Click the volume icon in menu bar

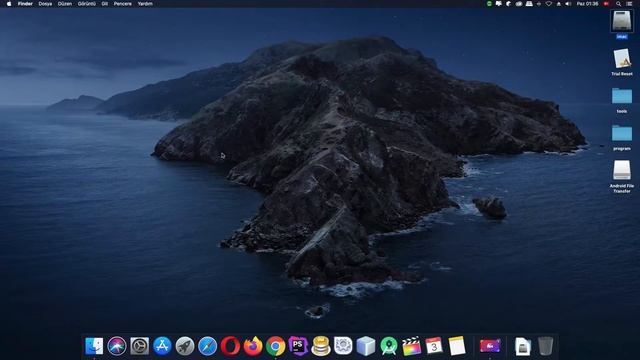click(x=568, y=4)
